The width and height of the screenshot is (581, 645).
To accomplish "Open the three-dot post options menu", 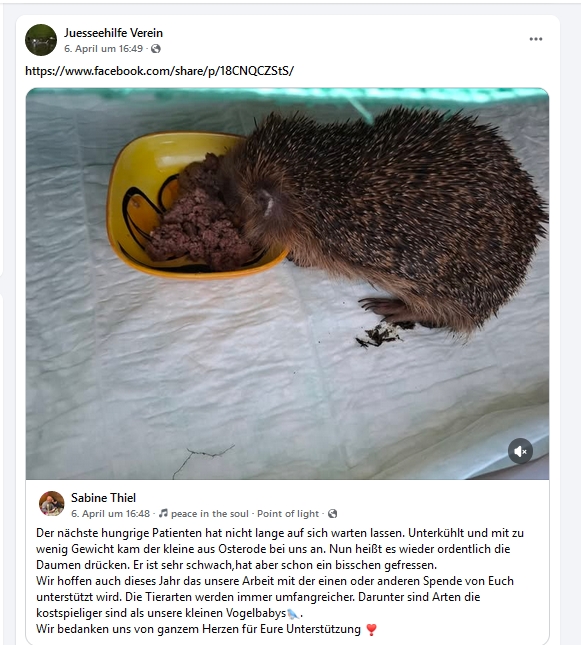I will (x=535, y=39).
